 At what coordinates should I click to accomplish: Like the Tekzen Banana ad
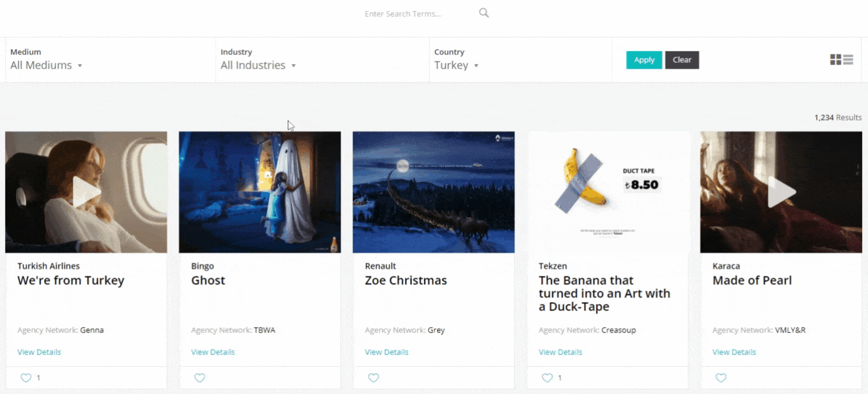click(x=547, y=377)
